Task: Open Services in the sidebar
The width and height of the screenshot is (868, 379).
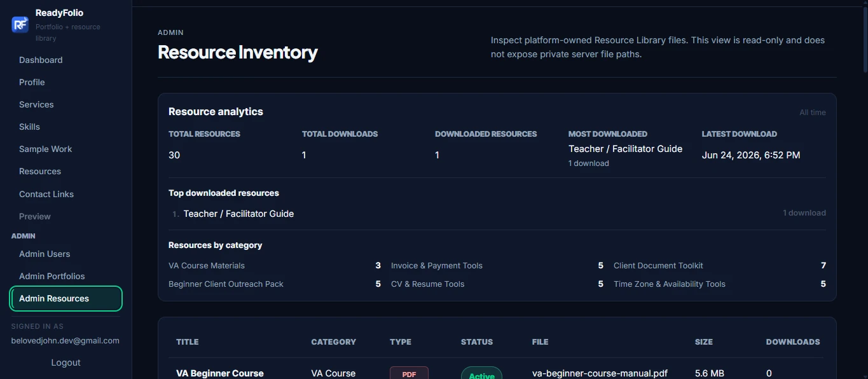Action: pyautogui.click(x=36, y=104)
